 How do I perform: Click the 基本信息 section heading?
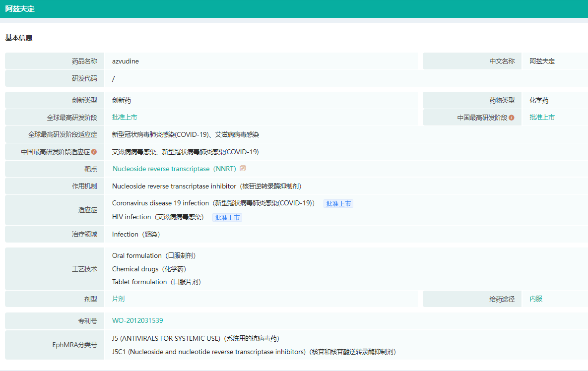(x=19, y=38)
